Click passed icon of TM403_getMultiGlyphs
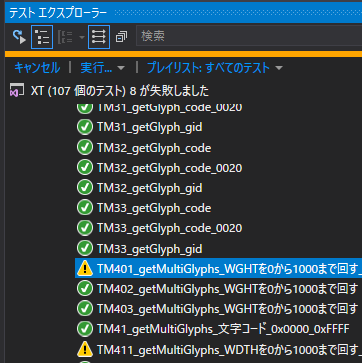Screen dimensions: 362x363 pos(85,309)
